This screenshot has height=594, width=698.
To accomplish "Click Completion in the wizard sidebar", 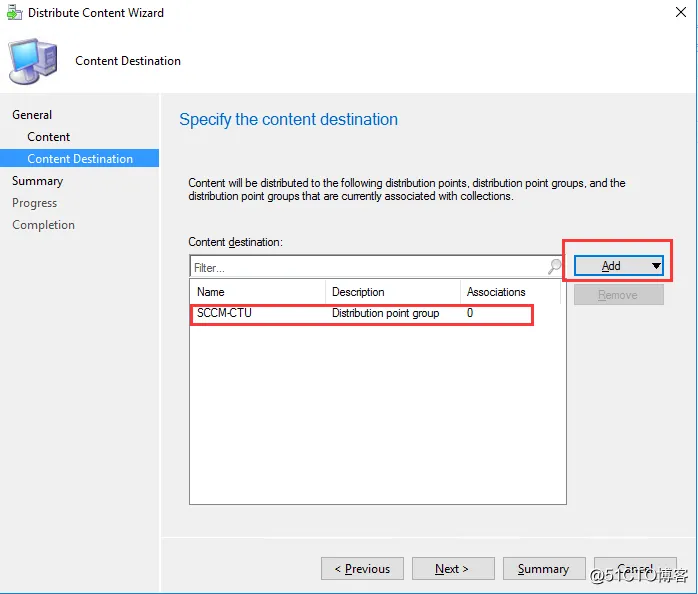I will pos(44,225).
